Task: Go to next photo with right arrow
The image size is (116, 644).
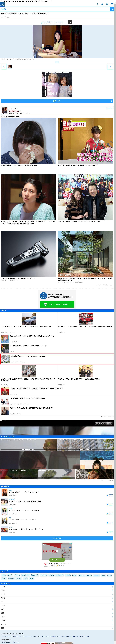Action: (110, 67)
